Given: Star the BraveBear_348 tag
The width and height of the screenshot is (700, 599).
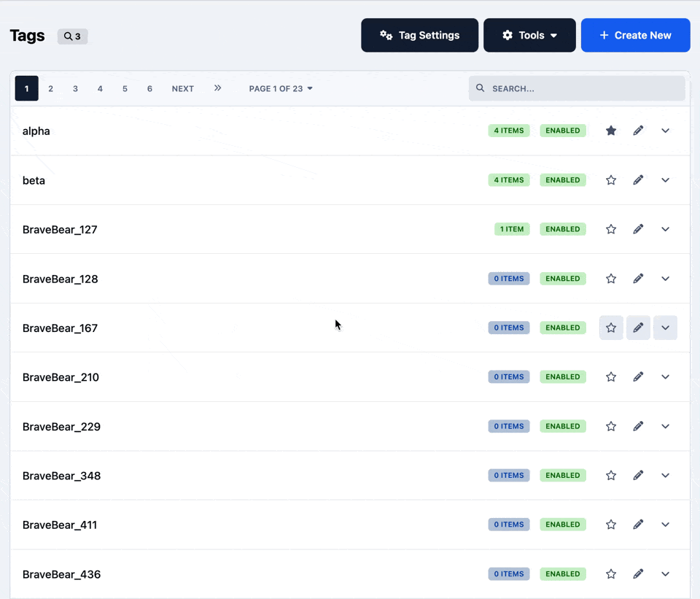Looking at the screenshot, I should click(x=611, y=475).
